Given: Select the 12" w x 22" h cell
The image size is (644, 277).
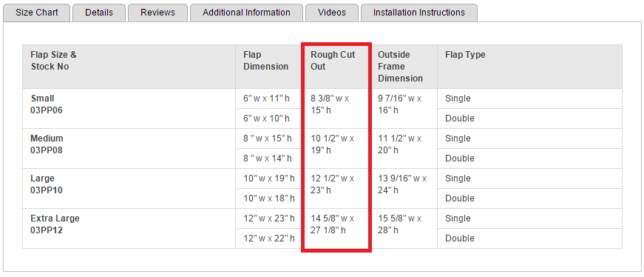Looking at the screenshot, I should (x=269, y=238).
